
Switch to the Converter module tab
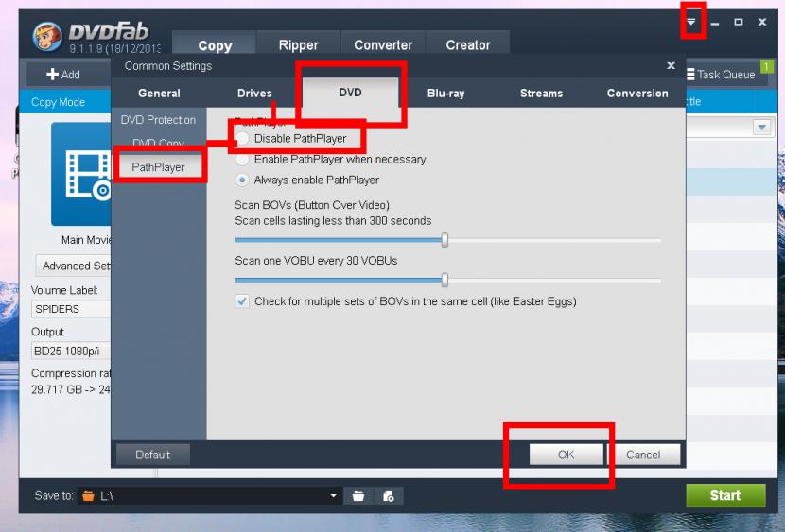[383, 45]
